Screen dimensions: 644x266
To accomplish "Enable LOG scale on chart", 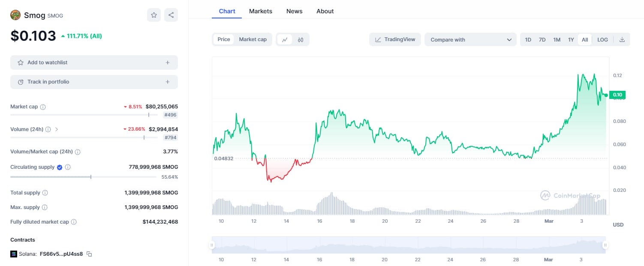I will (602, 39).
